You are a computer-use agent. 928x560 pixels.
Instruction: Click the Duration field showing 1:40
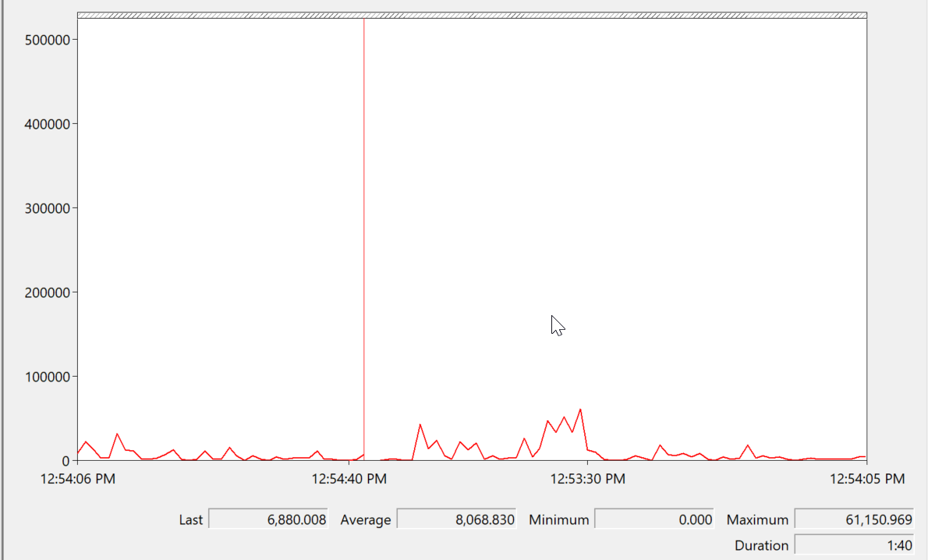point(854,544)
